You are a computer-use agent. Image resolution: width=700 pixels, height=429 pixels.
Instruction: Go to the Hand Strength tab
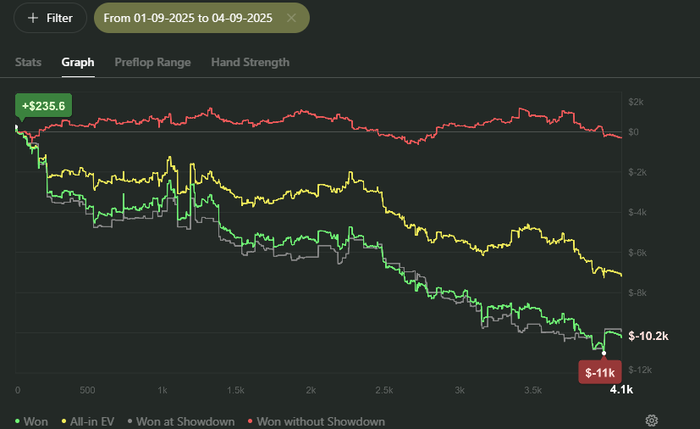250,62
